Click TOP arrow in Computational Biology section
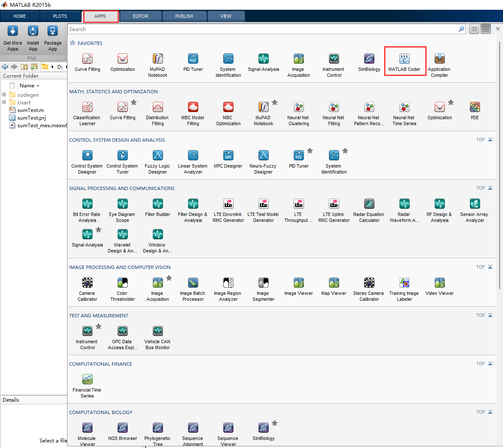Screen dimensions: 503x448 [490, 412]
